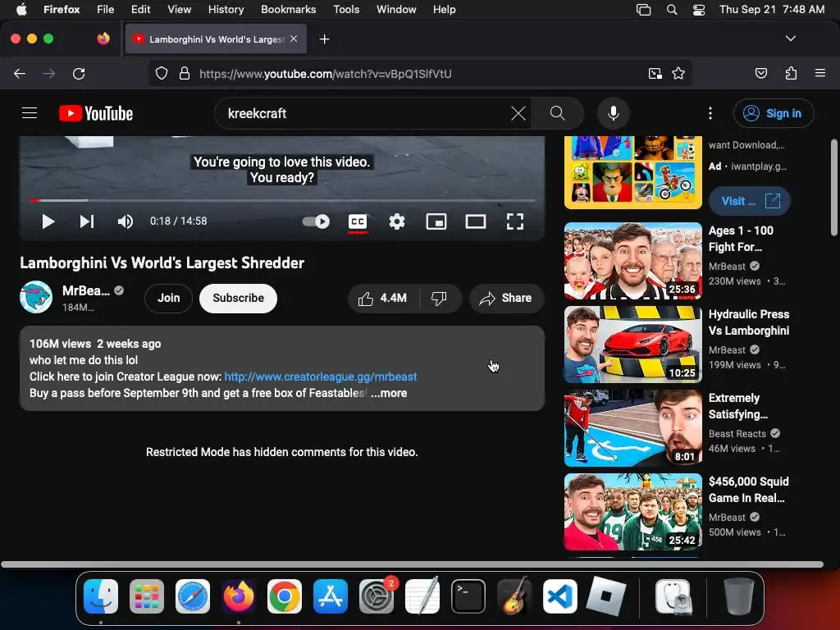
Task: View site security padlock info
Action: pyautogui.click(x=185, y=73)
